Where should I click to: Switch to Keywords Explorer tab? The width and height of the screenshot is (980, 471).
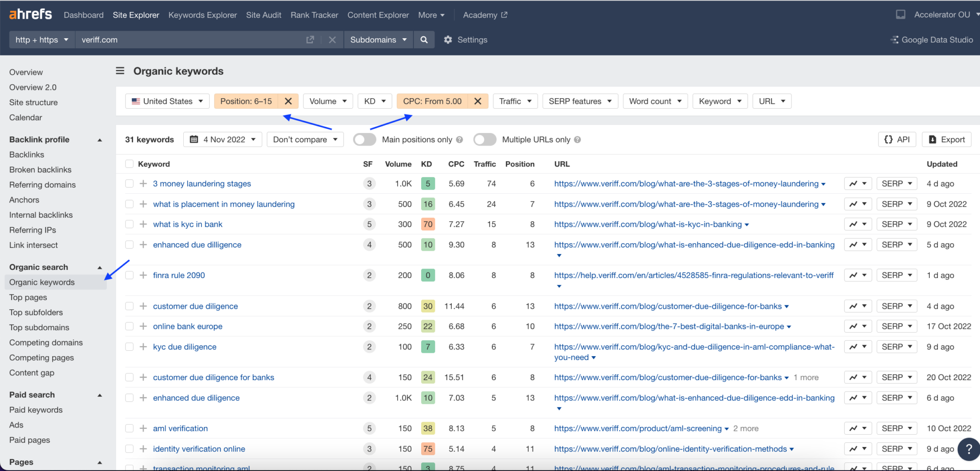click(x=202, y=15)
